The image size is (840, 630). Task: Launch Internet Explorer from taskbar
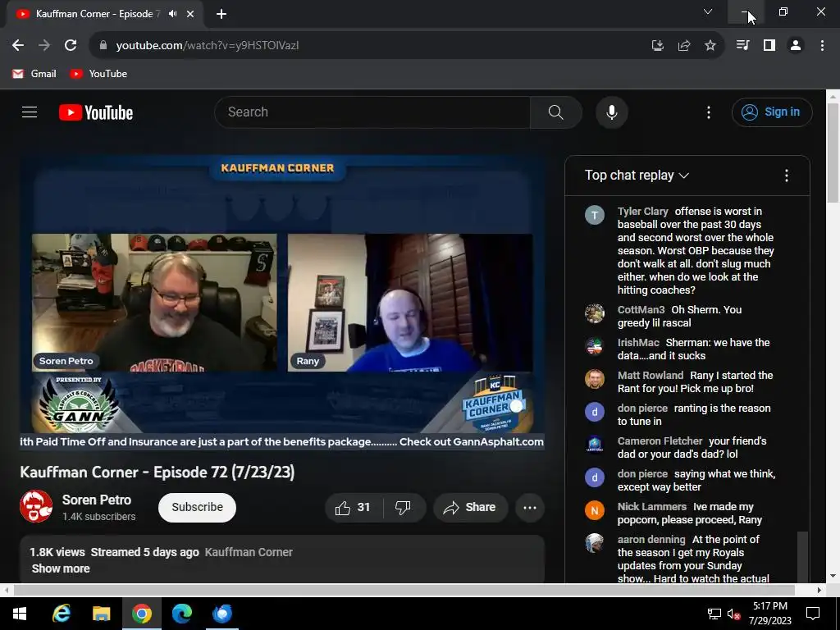(61, 614)
